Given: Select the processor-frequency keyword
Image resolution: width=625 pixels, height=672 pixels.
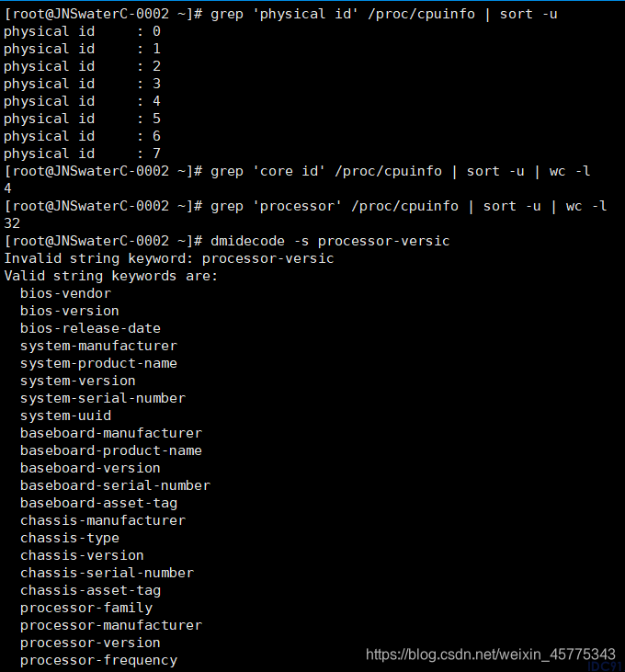Looking at the screenshot, I should [98, 660].
